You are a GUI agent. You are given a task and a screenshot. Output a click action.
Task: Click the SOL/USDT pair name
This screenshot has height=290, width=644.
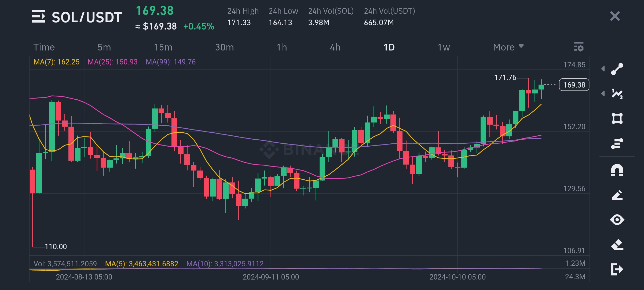coord(87,17)
